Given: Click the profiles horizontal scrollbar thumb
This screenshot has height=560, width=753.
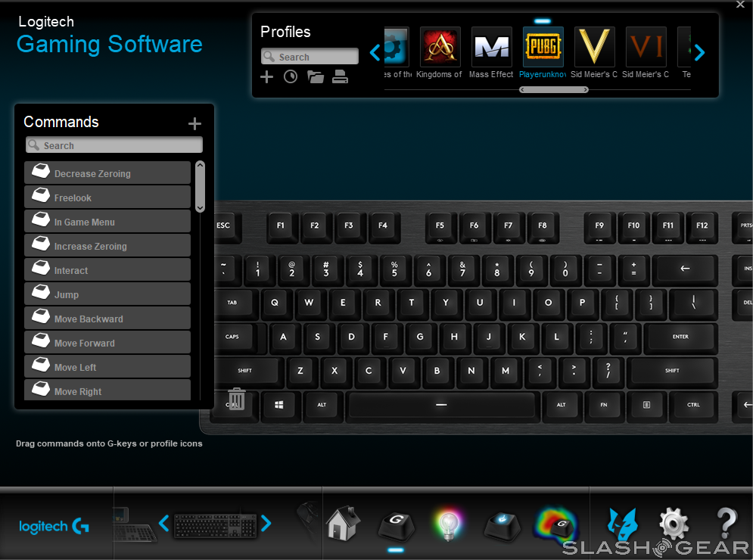Looking at the screenshot, I should (554, 90).
